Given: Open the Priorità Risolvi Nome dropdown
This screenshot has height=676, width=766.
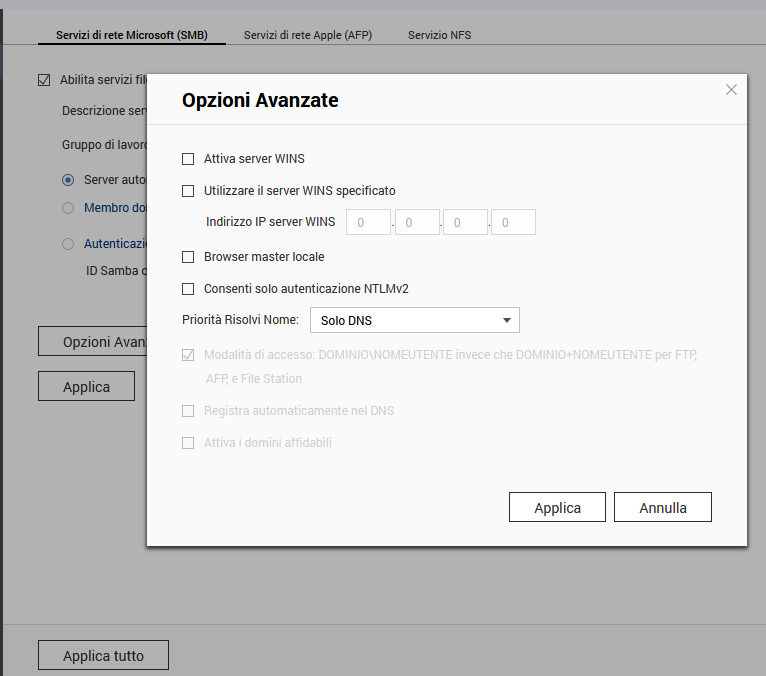Looking at the screenshot, I should (x=414, y=321).
